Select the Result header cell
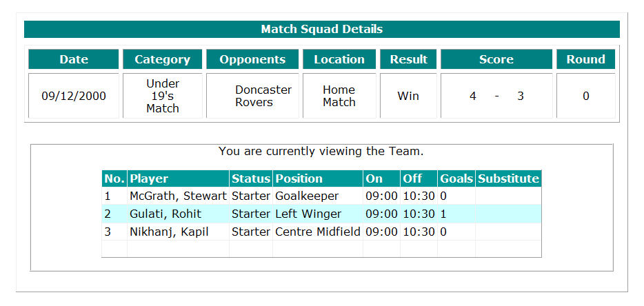The width and height of the screenshot is (644, 306). tap(408, 59)
